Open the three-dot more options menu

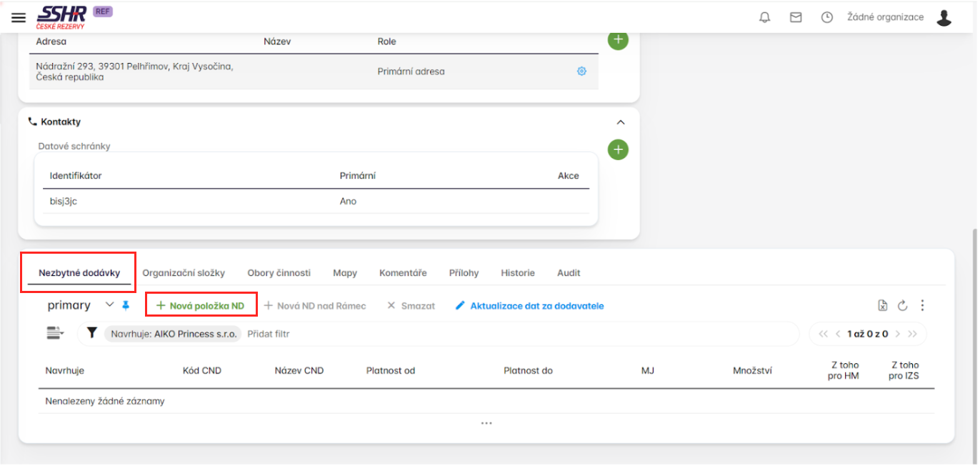click(x=922, y=306)
